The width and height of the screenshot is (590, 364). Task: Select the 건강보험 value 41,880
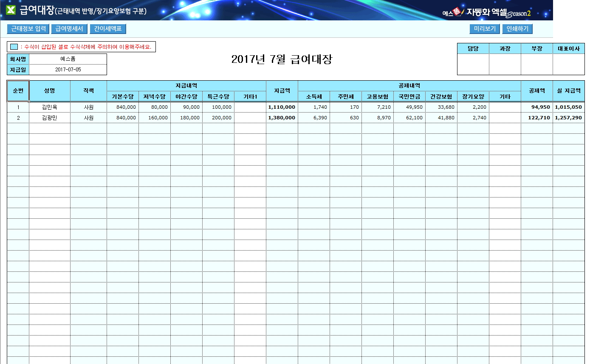click(441, 118)
